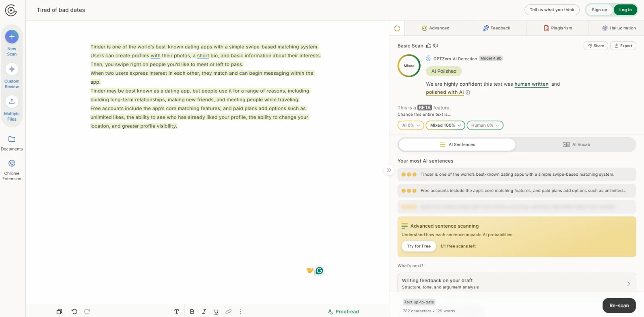Click the 782 characters word count
Screen dimensions: 644x317
[429, 311]
